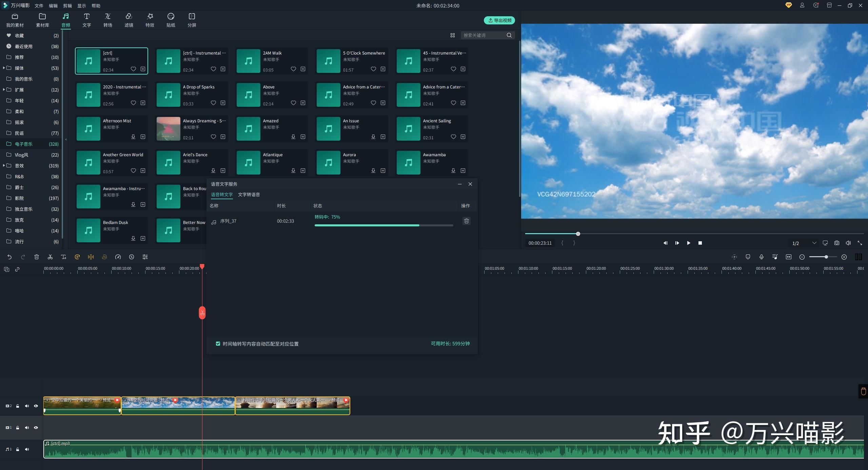Viewport: 868px width, 470px height.
Task: Toggle lock on audio track 1
Action: tap(18, 449)
